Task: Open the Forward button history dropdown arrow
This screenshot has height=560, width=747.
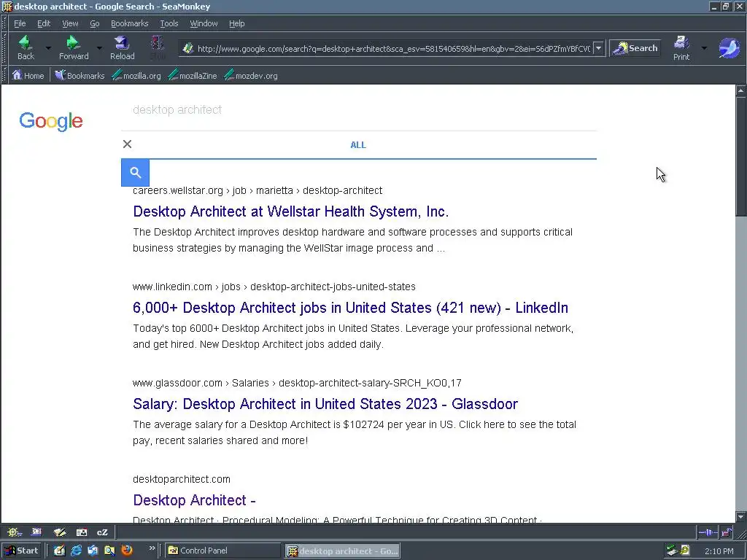Action: 99,48
